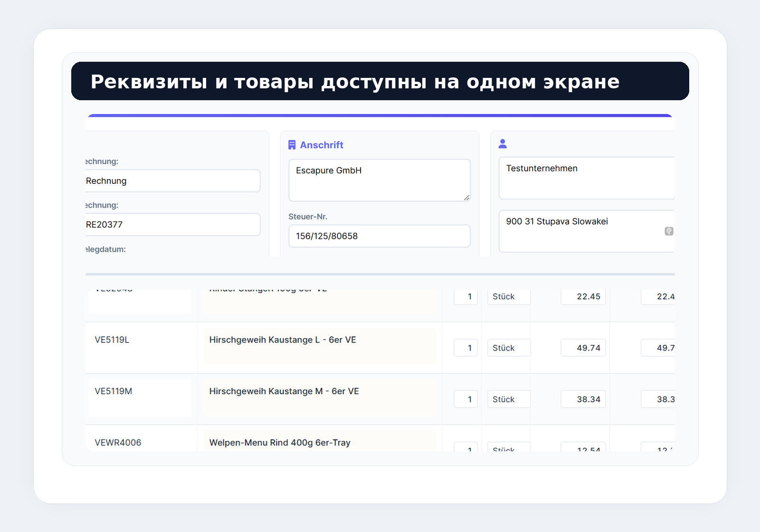760x532 pixels.
Task: Click the Escapure GmbH address textarea
Action: [379, 180]
